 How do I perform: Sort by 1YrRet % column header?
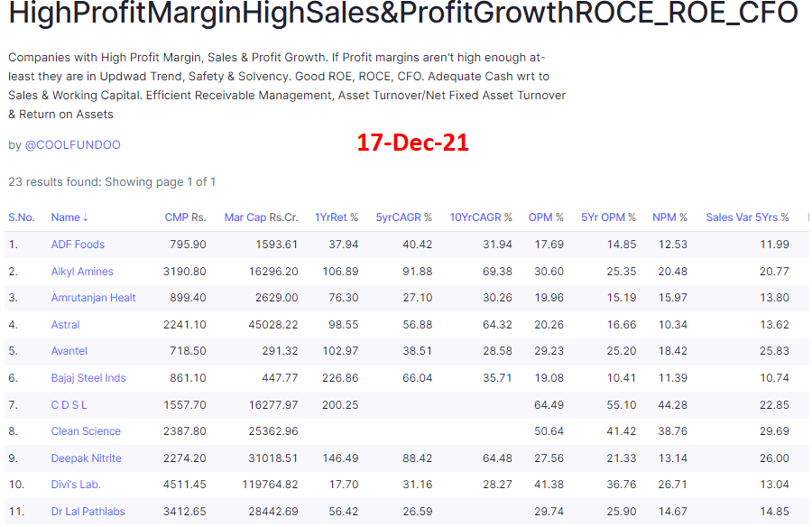pos(337,217)
